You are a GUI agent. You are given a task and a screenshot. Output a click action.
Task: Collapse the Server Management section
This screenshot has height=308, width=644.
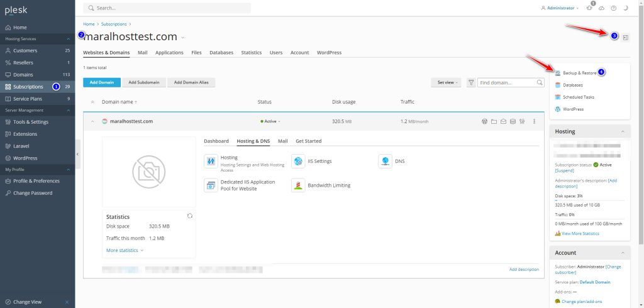(x=68, y=111)
